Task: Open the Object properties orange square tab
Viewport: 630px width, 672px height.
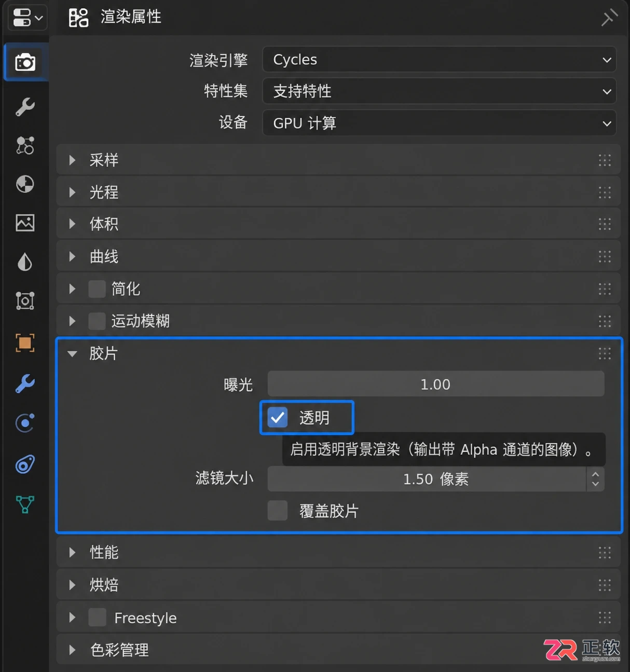Action: [x=25, y=343]
